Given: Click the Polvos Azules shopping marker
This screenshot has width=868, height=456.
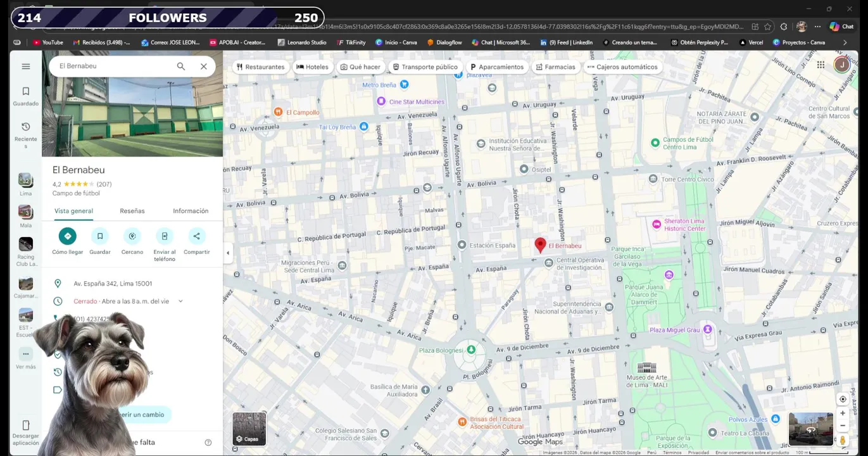Looking at the screenshot, I should point(776,419).
